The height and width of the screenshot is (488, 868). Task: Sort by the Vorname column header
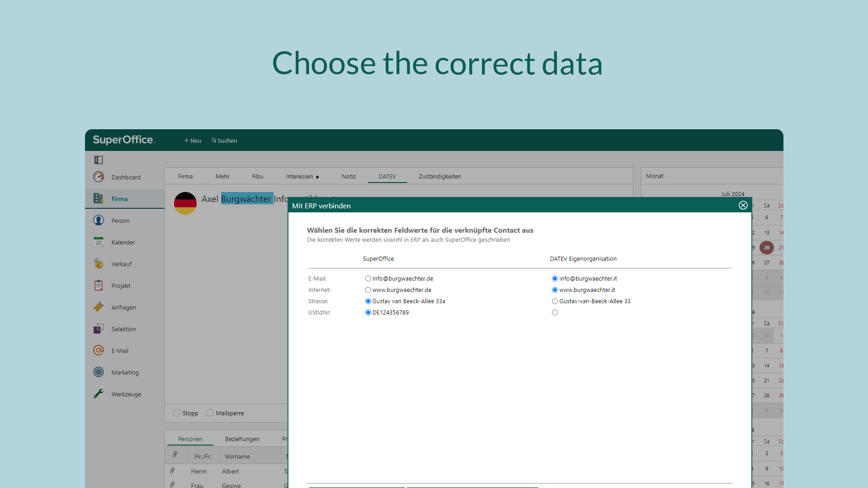point(237,456)
